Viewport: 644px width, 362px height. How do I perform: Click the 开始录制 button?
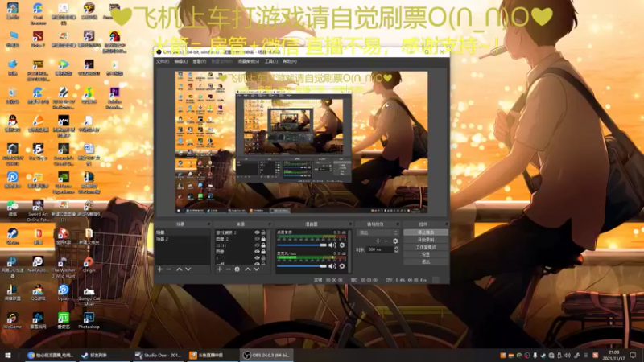(x=426, y=240)
